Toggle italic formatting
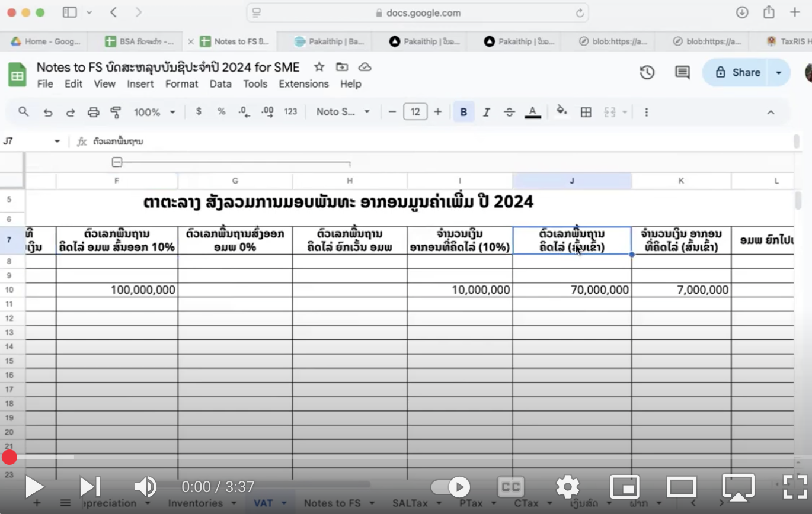Screen dimensions: 812x514 (487, 112)
